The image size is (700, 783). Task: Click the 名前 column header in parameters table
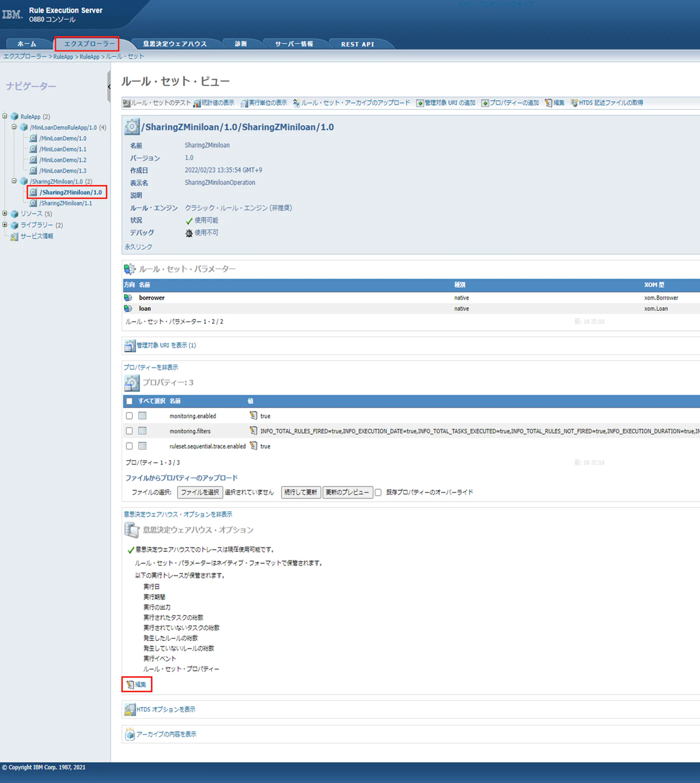(144, 285)
